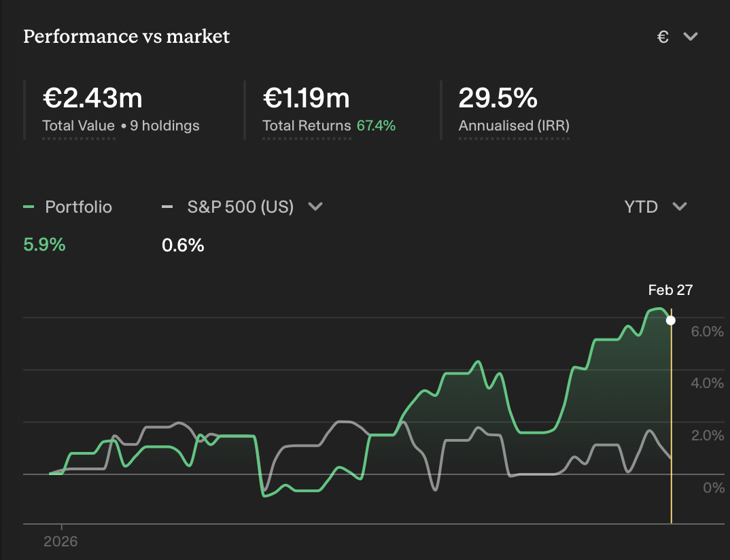
Task: Open the S&P 500 benchmark dropdown arrow
Action: pos(315,207)
